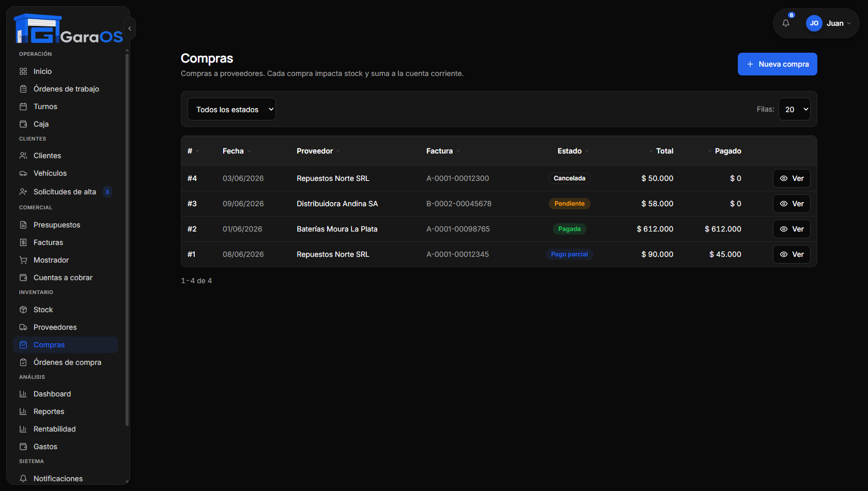This screenshot has height=491, width=868.
Task: Click the Pendiente status badge
Action: [569, 204]
